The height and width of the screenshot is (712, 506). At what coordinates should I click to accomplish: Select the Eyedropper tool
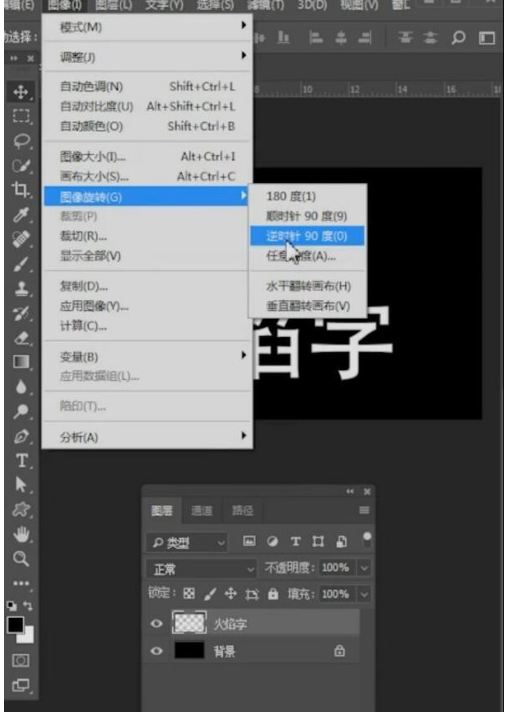tap(21, 214)
